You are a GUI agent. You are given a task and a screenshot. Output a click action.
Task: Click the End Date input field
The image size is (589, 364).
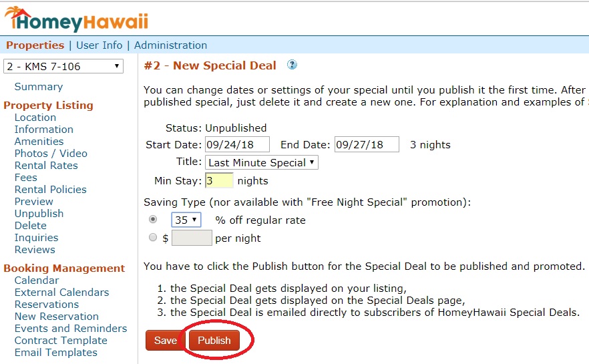click(367, 145)
